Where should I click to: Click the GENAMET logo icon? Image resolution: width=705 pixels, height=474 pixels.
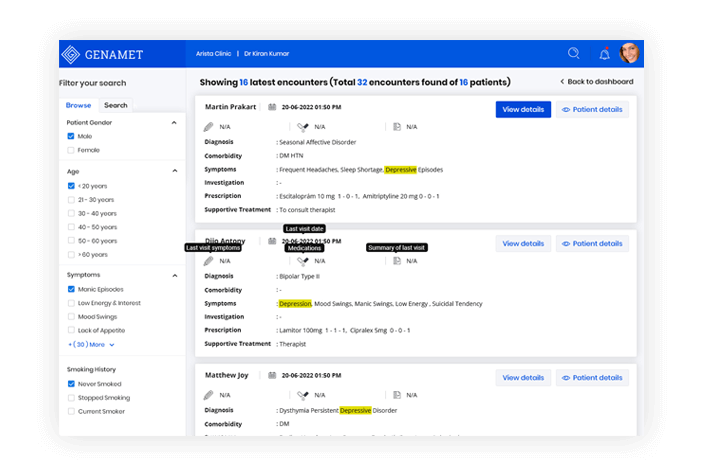(x=71, y=54)
